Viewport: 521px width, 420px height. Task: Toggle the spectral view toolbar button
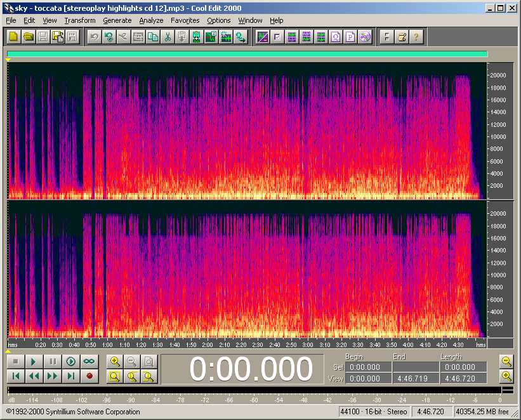(x=262, y=37)
